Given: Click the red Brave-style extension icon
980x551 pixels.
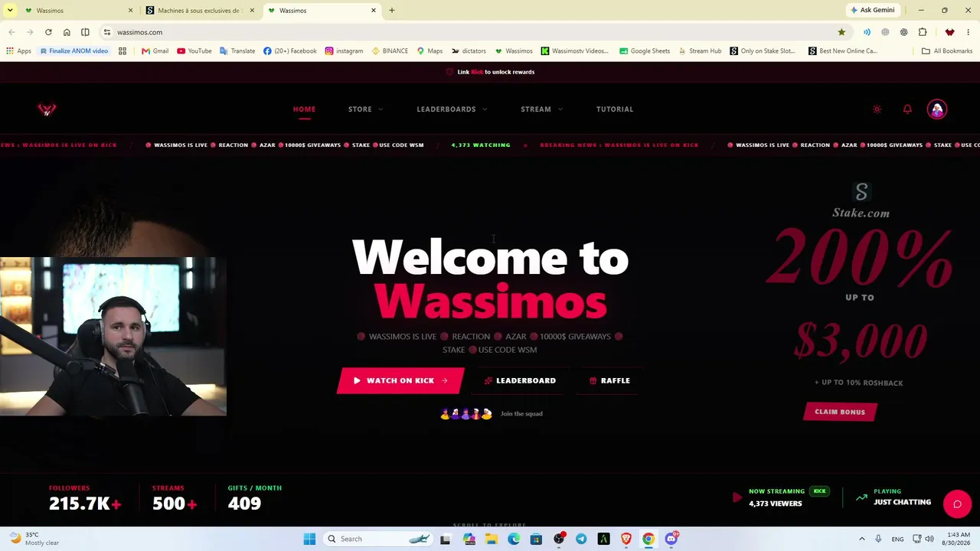Looking at the screenshot, I should (949, 32).
